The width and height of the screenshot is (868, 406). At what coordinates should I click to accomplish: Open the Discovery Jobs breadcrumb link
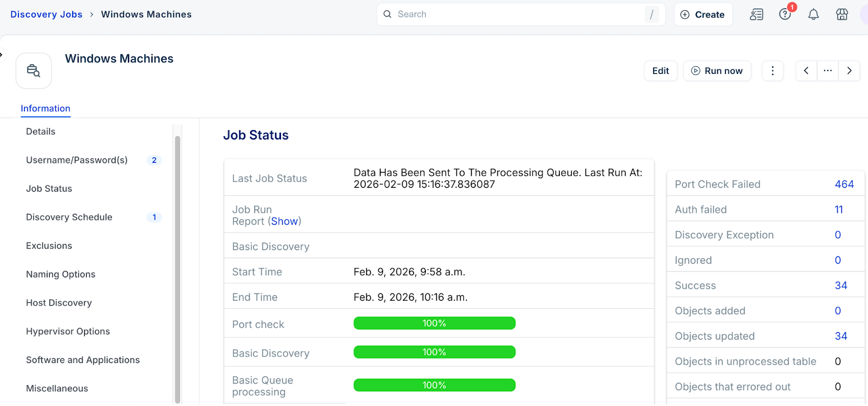coord(46,14)
